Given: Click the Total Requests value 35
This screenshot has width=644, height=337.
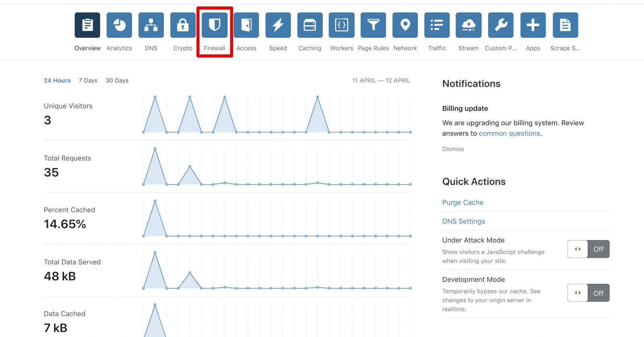Looking at the screenshot, I should (x=51, y=173).
